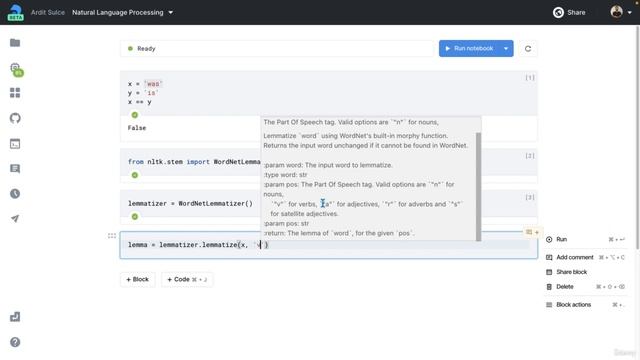Click the Ardit Sulce workspace name
Image resolution: width=640 pixels, height=360 pixels.
coord(48,12)
